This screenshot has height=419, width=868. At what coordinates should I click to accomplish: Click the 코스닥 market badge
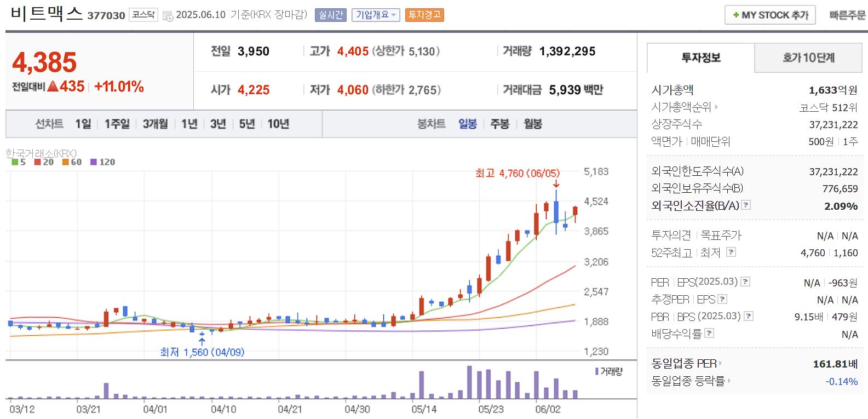click(143, 15)
